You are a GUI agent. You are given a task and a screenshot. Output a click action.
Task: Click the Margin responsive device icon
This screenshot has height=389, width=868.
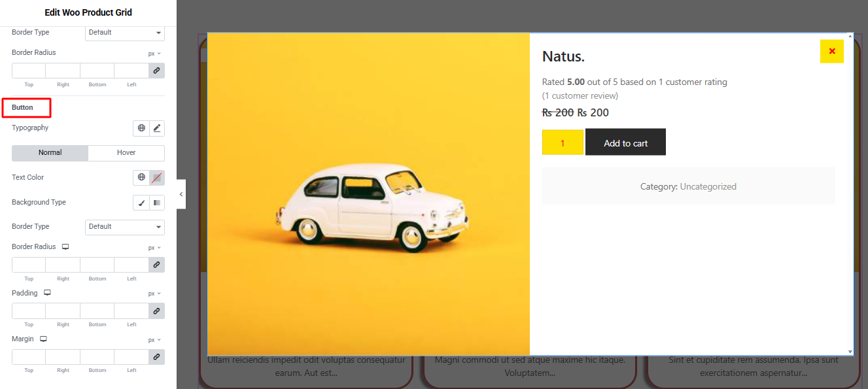(43, 339)
